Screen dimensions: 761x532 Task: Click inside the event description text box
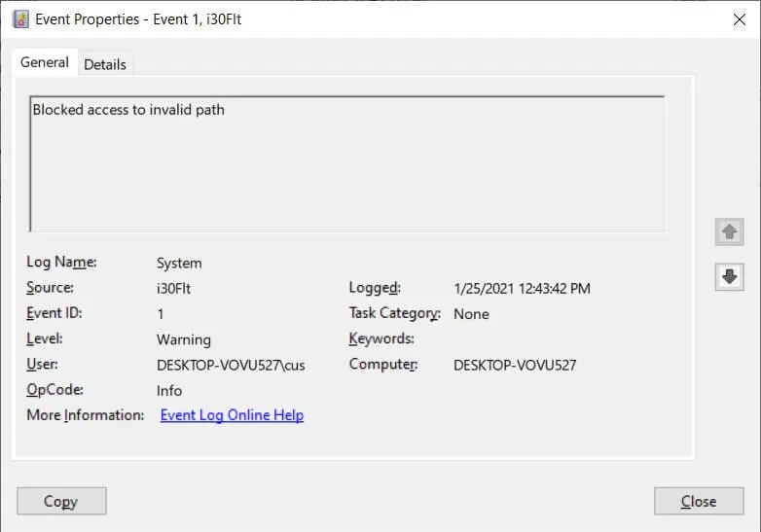tap(347, 164)
